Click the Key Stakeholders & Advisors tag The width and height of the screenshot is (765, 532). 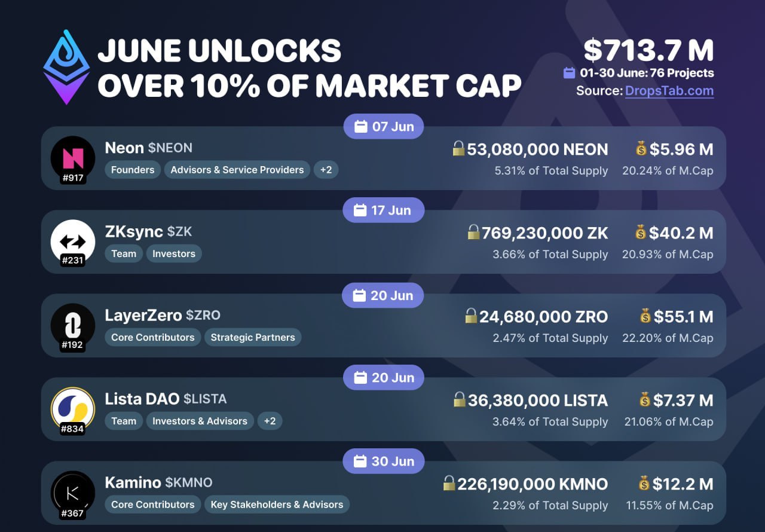[277, 505]
